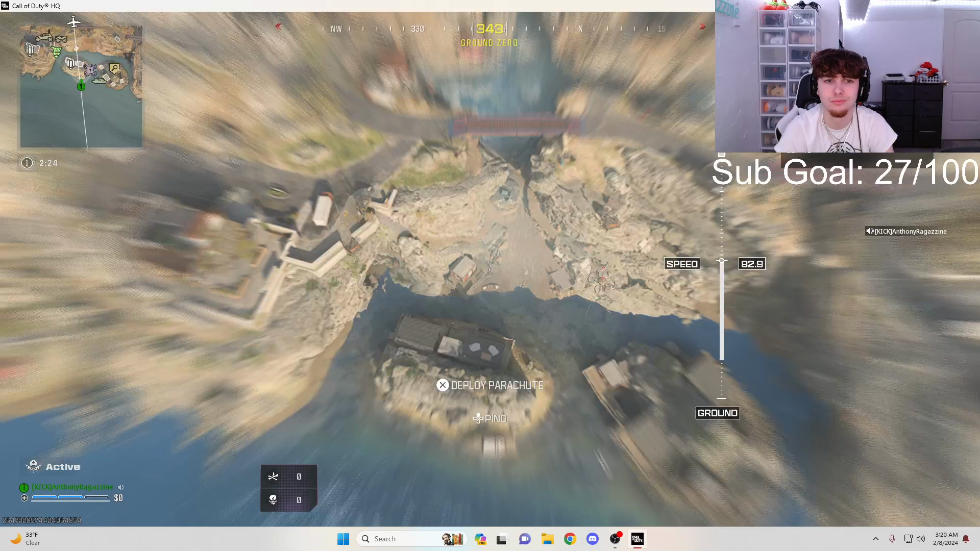The height and width of the screenshot is (551, 980).
Task: Click the altitude slider marker
Action: (722, 261)
